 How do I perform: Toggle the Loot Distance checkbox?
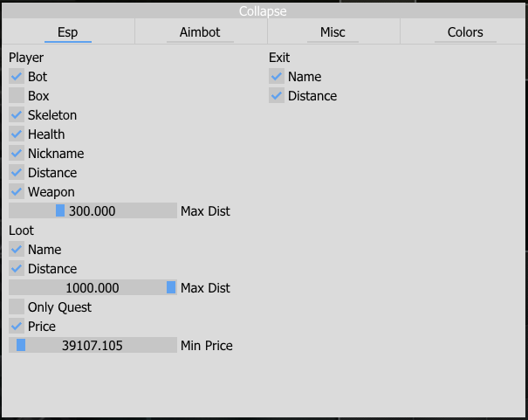tap(17, 269)
